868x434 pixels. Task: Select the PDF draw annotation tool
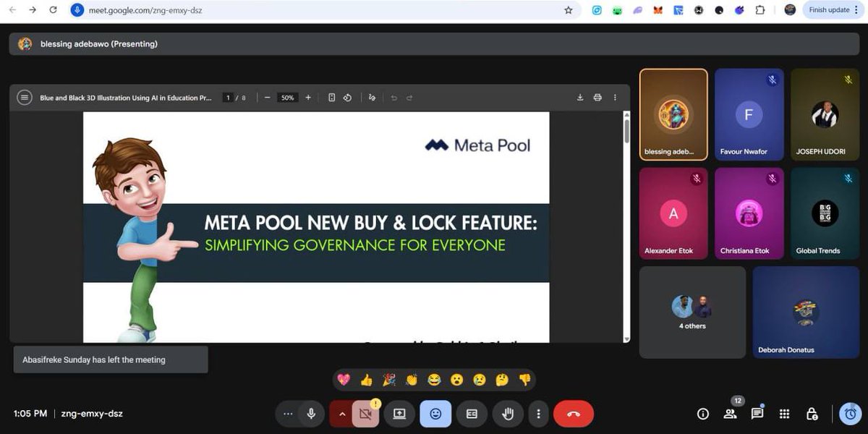373,98
